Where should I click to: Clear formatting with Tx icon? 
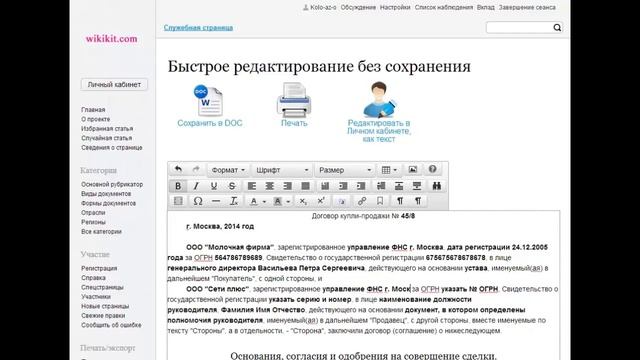click(234, 201)
